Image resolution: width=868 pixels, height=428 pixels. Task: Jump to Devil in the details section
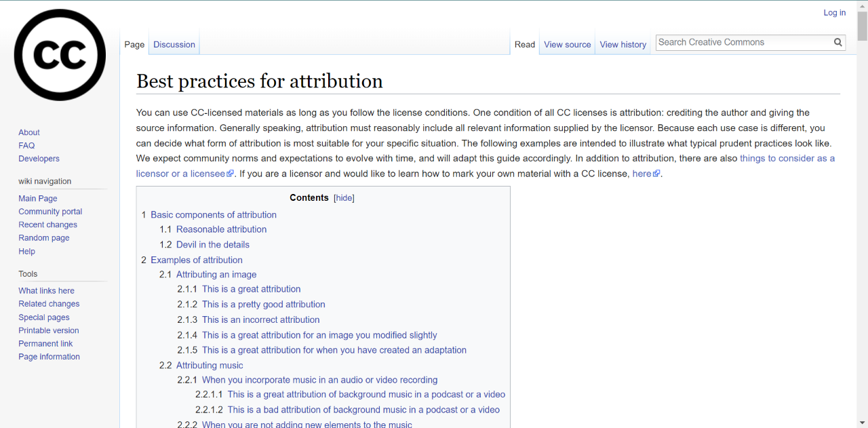(212, 245)
